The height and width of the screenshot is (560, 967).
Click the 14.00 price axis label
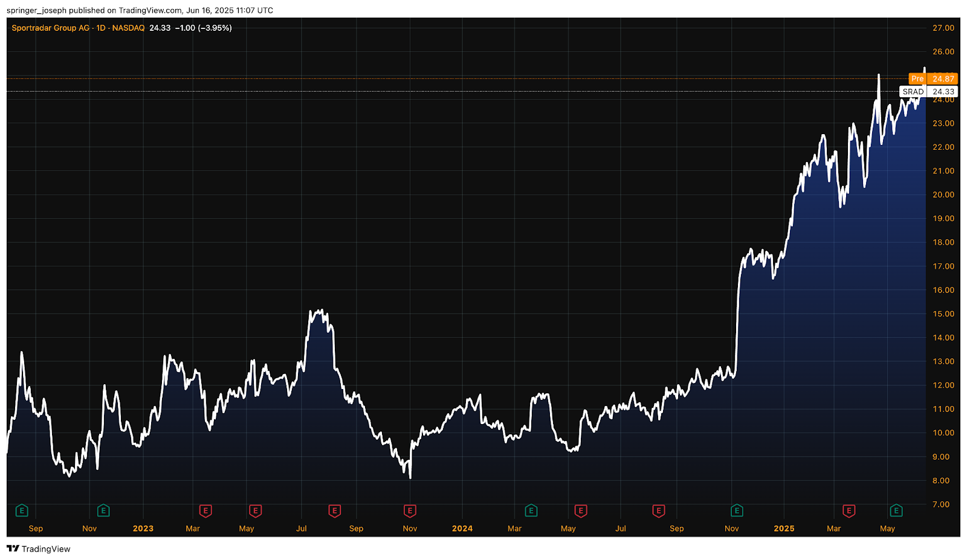(943, 338)
